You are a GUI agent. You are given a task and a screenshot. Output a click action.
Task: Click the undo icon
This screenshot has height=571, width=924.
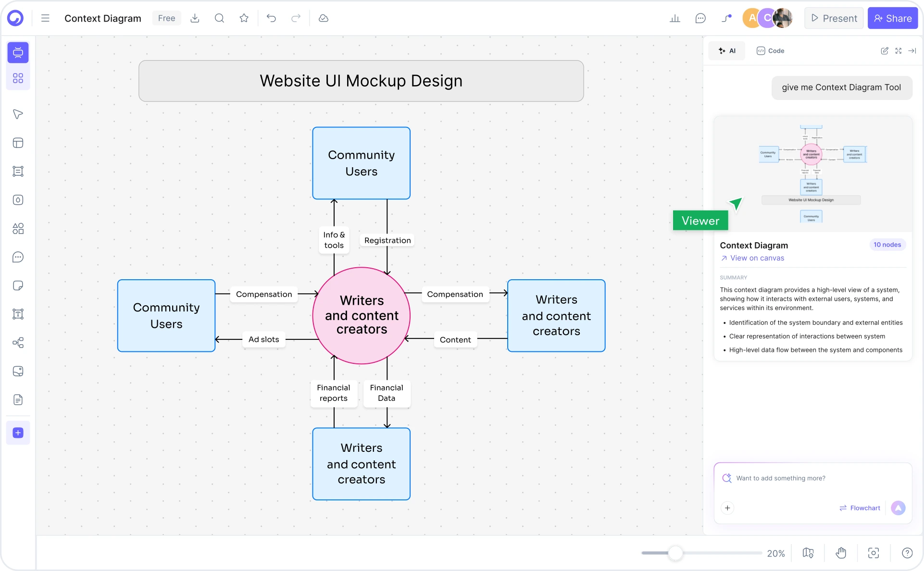pos(272,18)
